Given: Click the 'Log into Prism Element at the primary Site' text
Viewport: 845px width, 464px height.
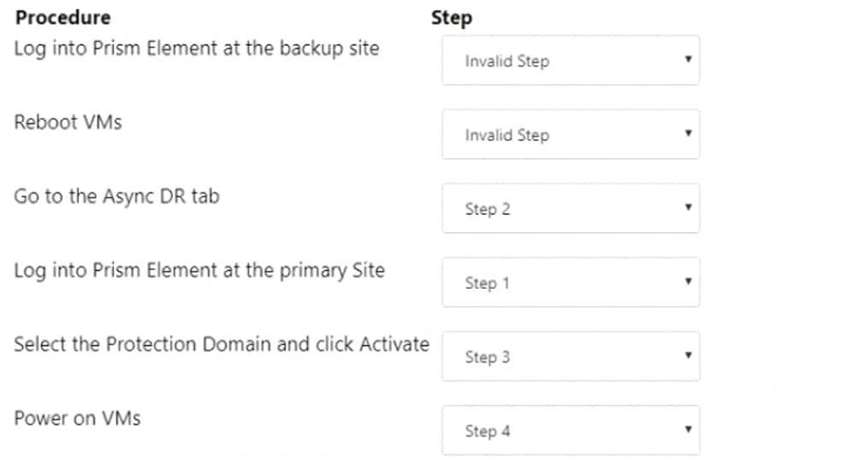Looking at the screenshot, I should (199, 271).
